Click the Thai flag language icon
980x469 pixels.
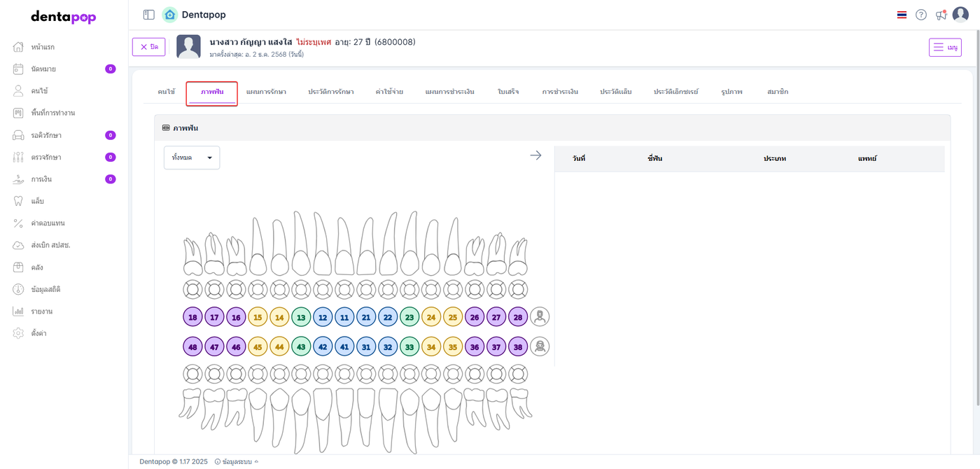point(902,15)
